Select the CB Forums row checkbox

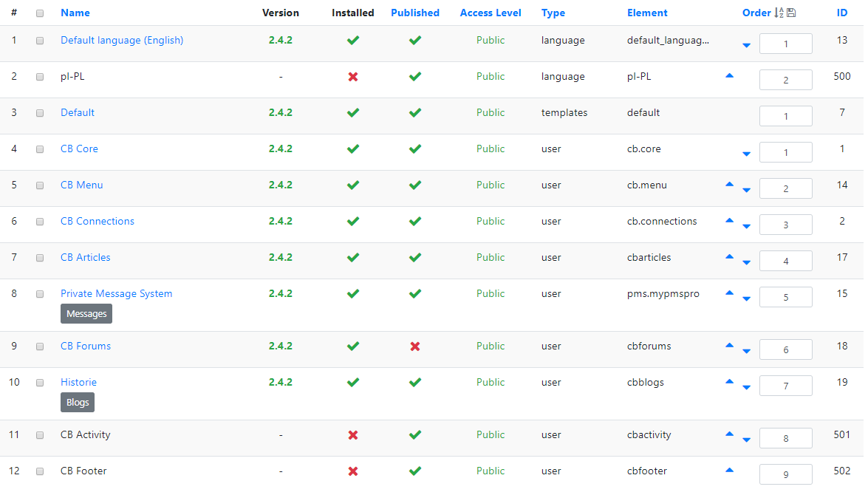pos(40,346)
